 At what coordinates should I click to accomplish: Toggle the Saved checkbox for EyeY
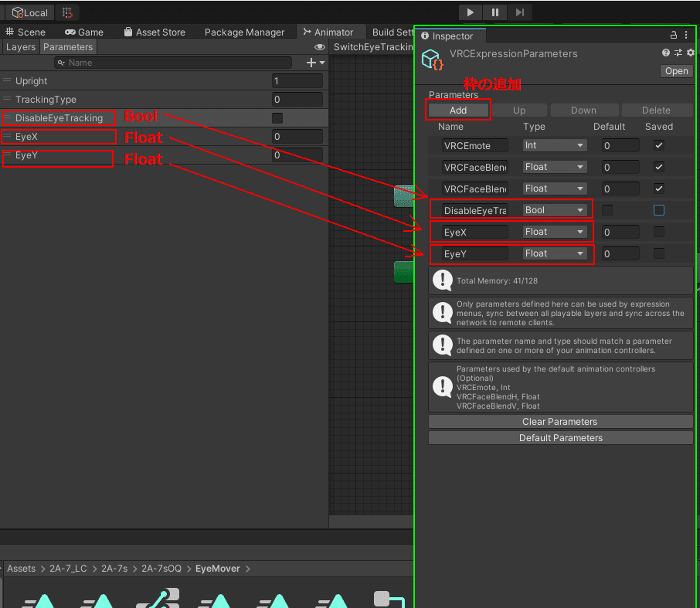pyautogui.click(x=658, y=253)
